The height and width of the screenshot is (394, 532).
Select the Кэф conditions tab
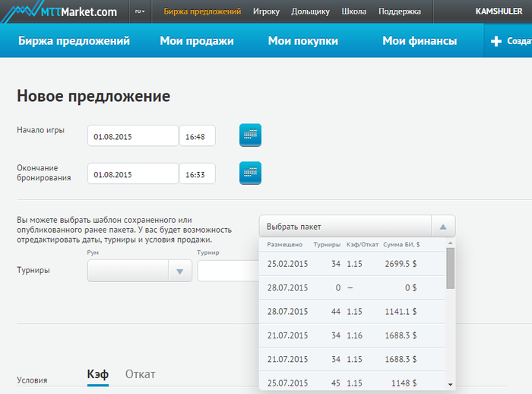click(x=98, y=374)
